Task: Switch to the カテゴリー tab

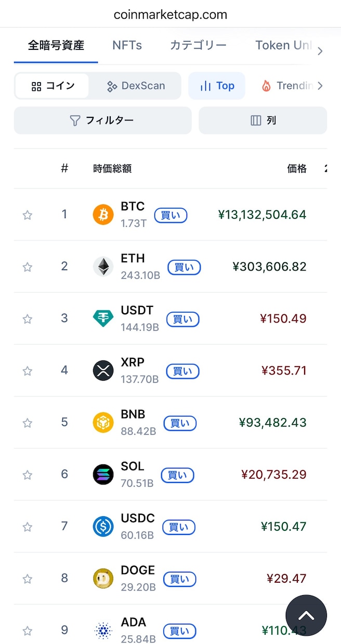Action: point(198,45)
